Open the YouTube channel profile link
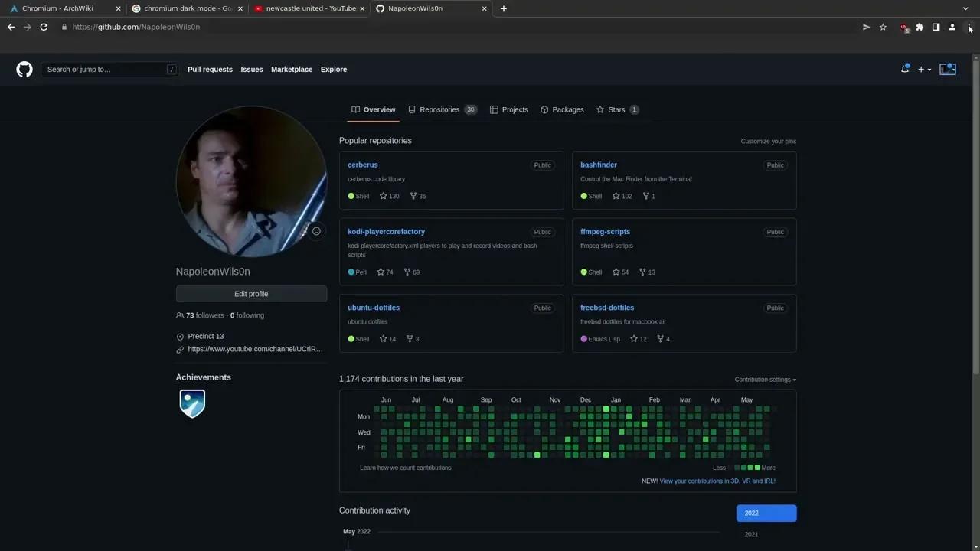This screenshot has height=551, width=980. tap(255, 349)
